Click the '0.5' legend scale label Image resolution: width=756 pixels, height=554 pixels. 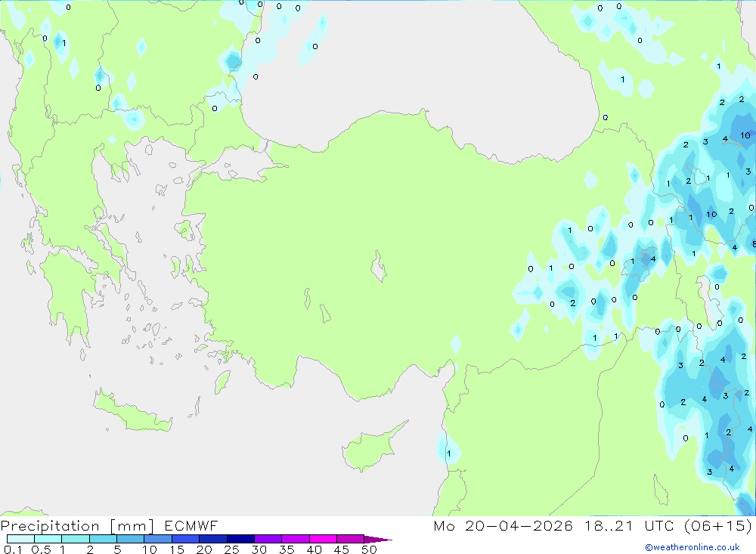click(41, 549)
